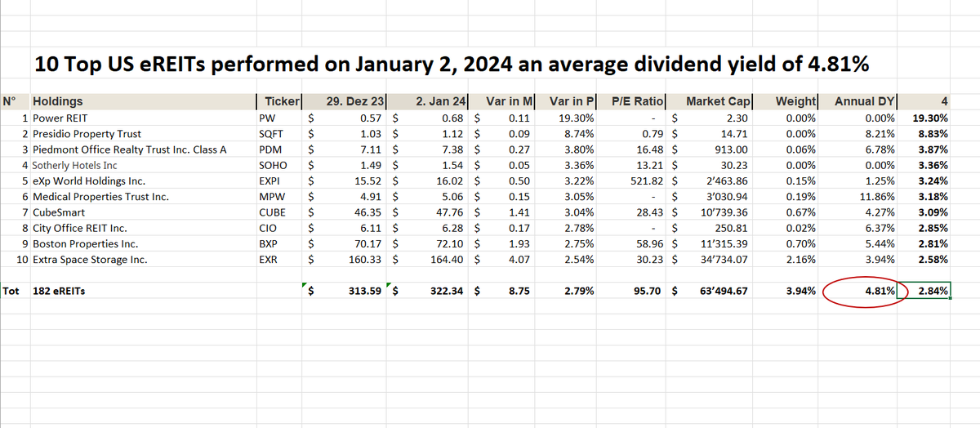This screenshot has width=980, height=428.
Task: Click the Holdings column header
Action: (143, 102)
